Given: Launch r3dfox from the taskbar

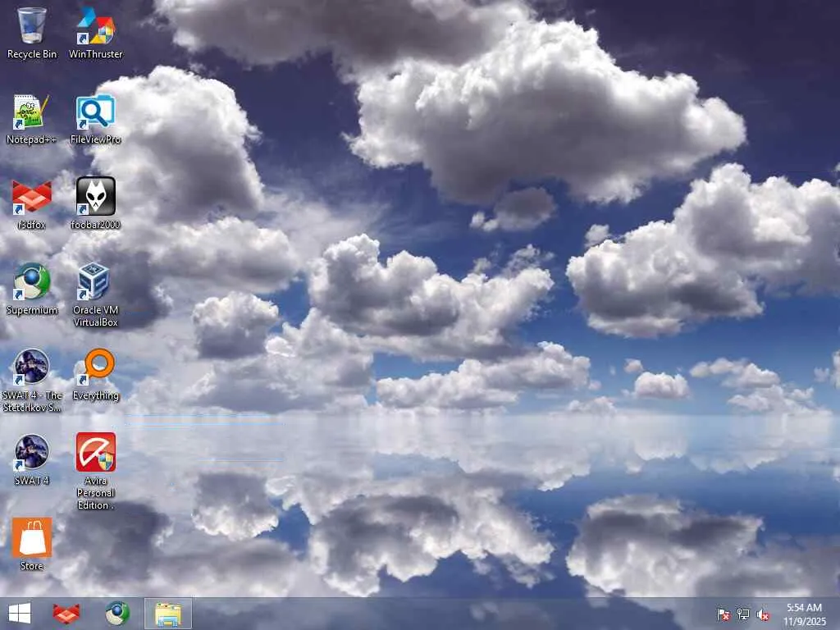Looking at the screenshot, I should click(x=66, y=614).
